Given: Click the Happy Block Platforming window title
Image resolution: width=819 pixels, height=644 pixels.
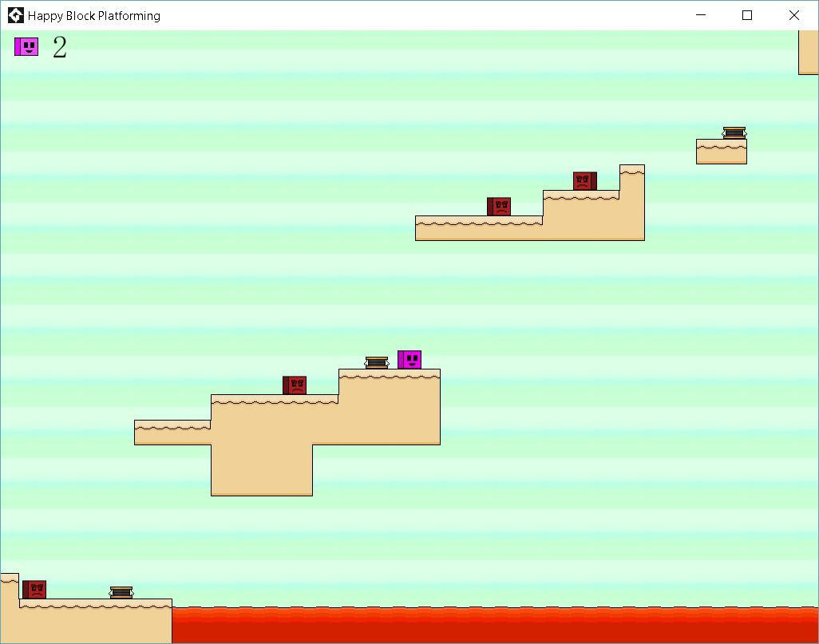Looking at the screenshot, I should (94, 16).
